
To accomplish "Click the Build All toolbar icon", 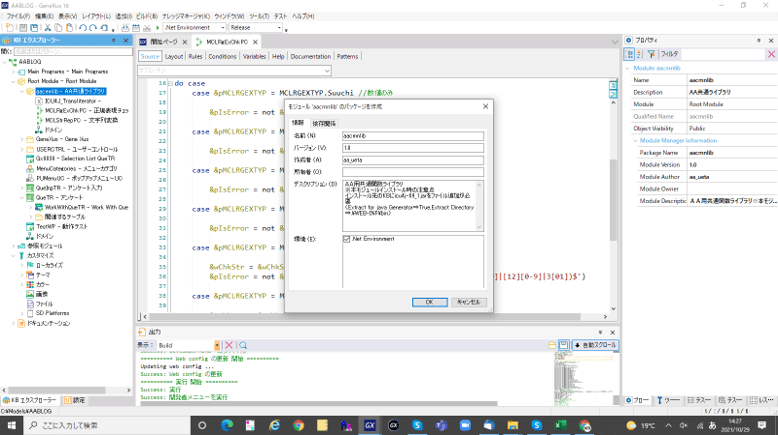I will click(x=125, y=28).
